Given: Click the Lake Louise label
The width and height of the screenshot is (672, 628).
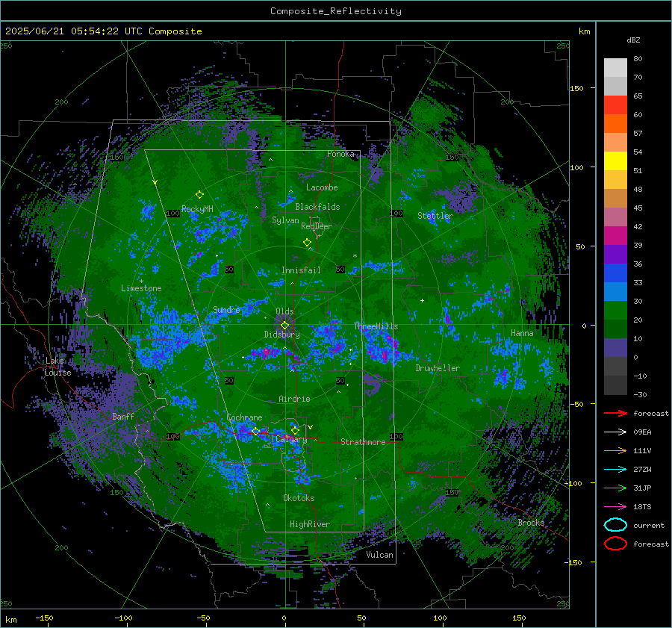Looking at the screenshot, I should pyautogui.click(x=57, y=367).
